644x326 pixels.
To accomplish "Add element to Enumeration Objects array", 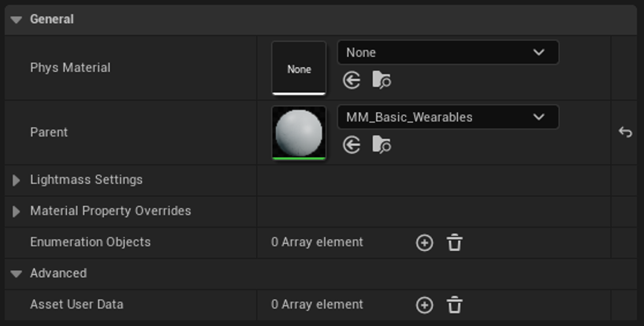I will 424,242.
